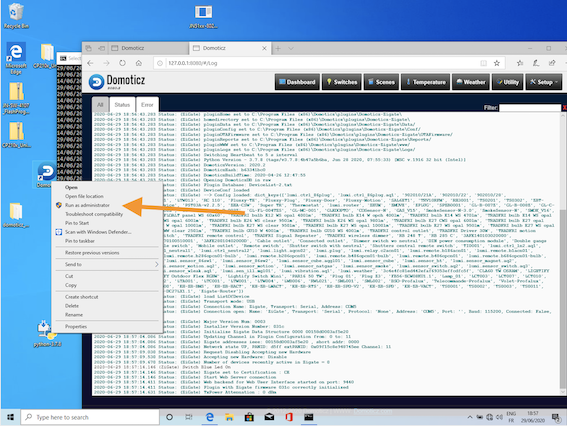Viewport: 567px width, 426px height.
Task: Open Edge from the taskbar
Action: pos(209,417)
